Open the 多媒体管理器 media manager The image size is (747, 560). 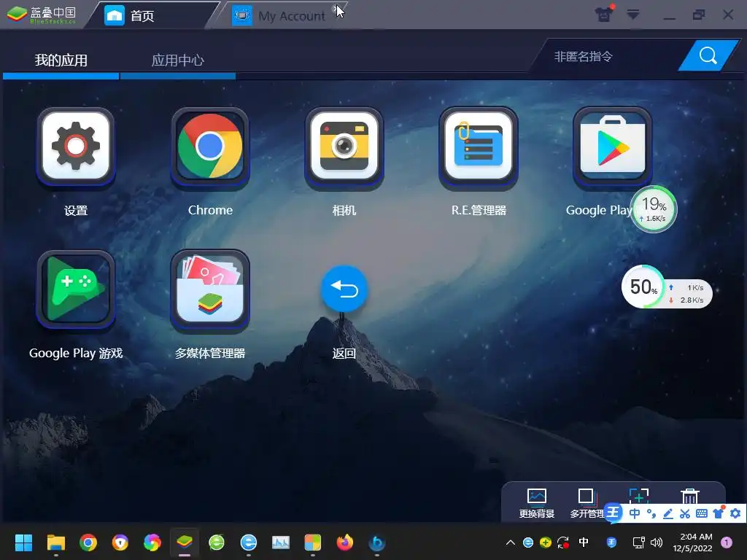(210, 289)
